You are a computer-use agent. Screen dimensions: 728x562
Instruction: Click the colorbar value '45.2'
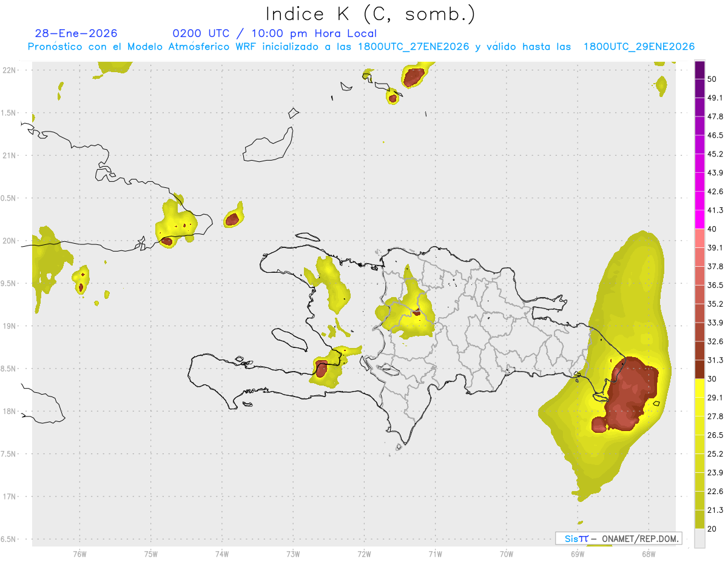pos(715,154)
